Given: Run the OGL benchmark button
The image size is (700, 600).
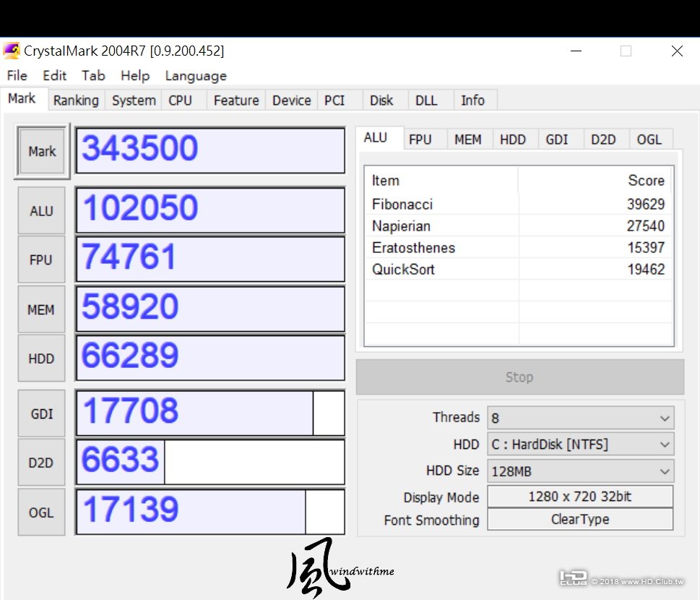Looking at the screenshot, I should pos(41,512).
